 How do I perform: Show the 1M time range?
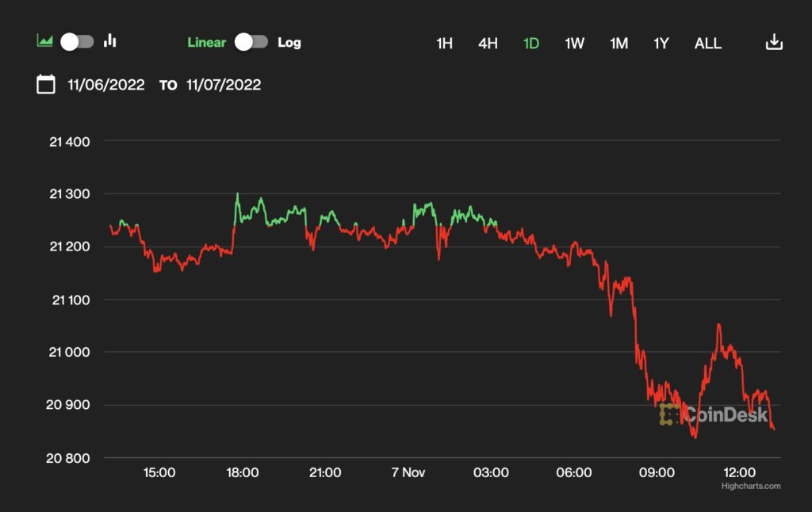619,44
